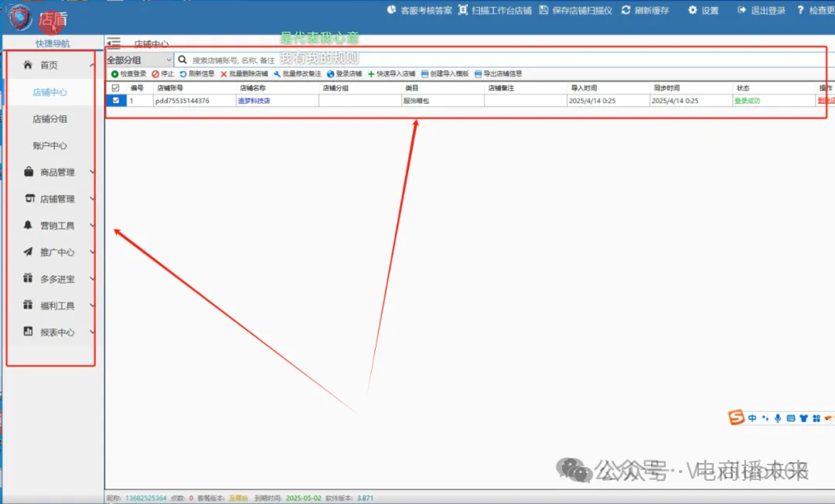Toggle the select-all checkbox in table header
This screenshot has width=835, height=504.
tap(116, 88)
